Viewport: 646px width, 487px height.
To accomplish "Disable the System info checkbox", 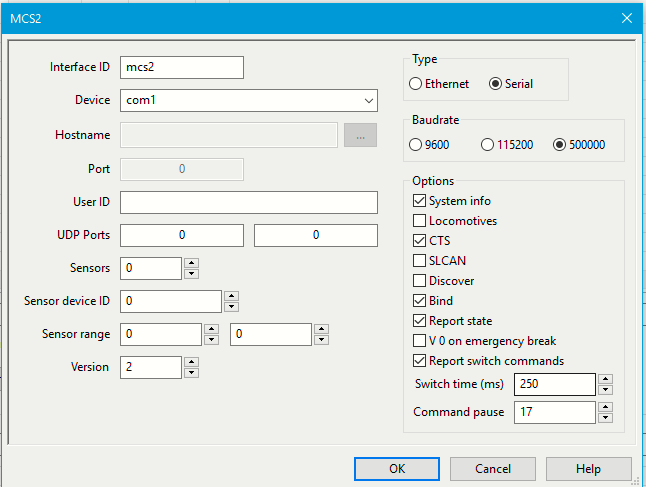I will 419,201.
